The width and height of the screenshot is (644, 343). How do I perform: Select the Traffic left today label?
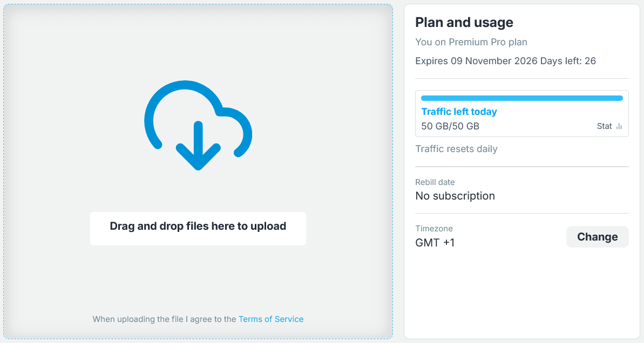pyautogui.click(x=459, y=112)
